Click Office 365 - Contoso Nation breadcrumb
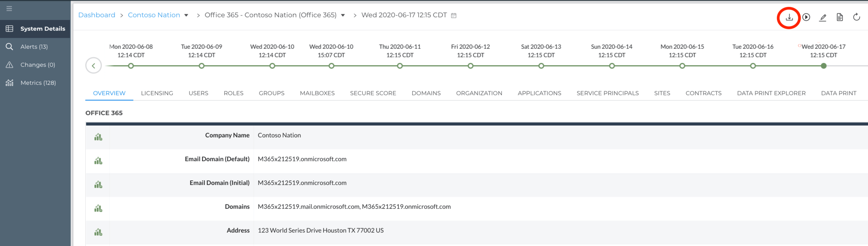The image size is (868, 246). [x=271, y=15]
